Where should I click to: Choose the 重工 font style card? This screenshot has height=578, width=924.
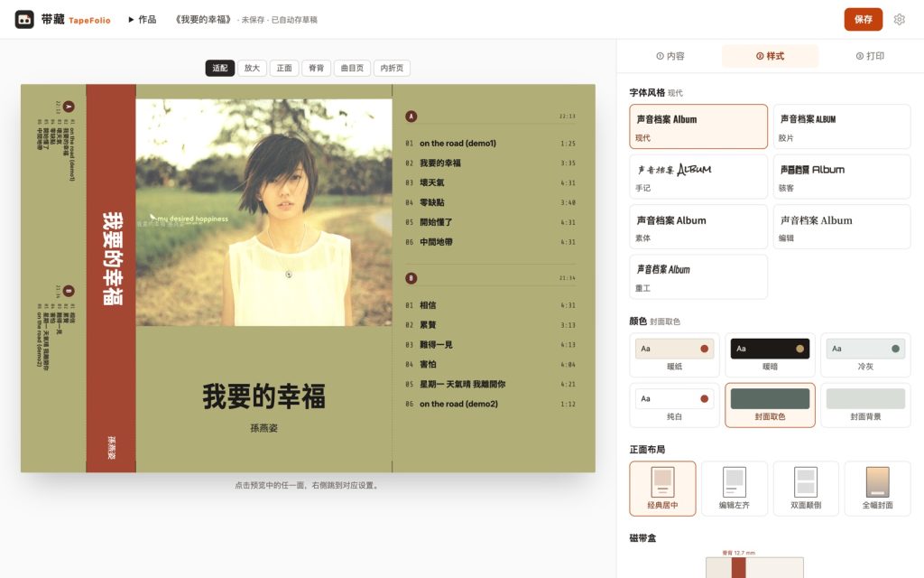pos(698,276)
